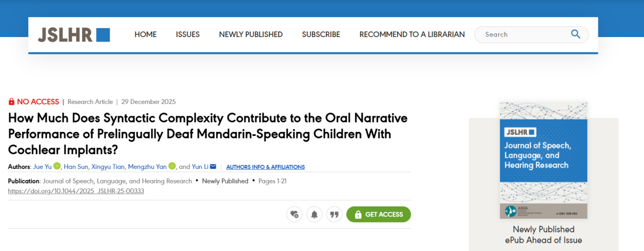This screenshot has height=251, width=644.
Task: Click the alert bell icon
Action: click(x=314, y=214)
